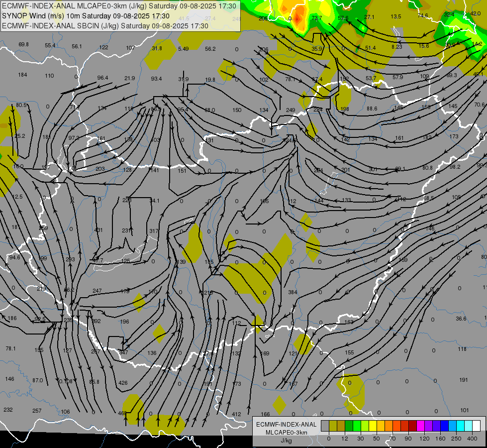Image resolution: width=487 pixels, height=448 pixels.
Task: Click the map value 80.8
Action: (x=427, y=168)
